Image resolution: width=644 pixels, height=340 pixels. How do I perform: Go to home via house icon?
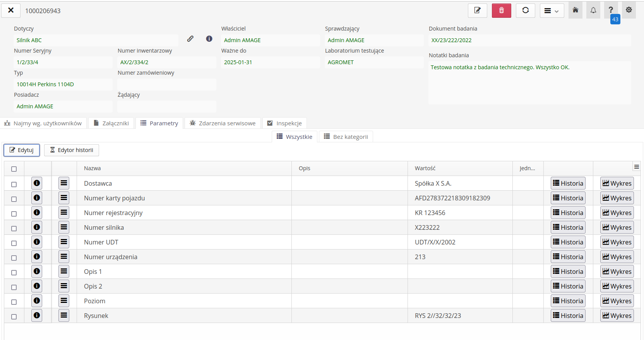[x=575, y=10]
